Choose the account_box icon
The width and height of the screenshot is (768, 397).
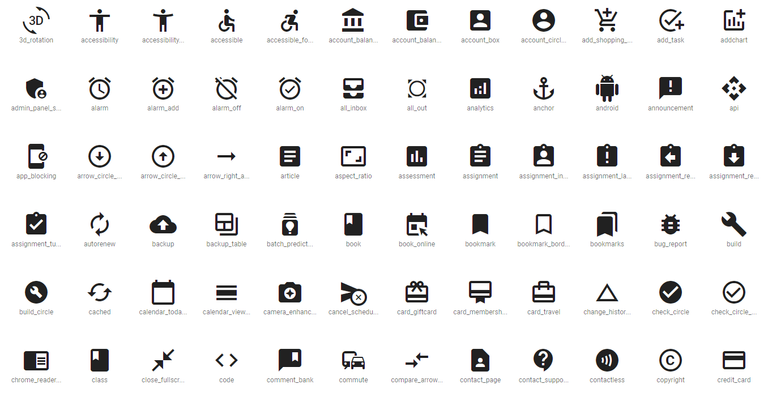[x=480, y=21]
